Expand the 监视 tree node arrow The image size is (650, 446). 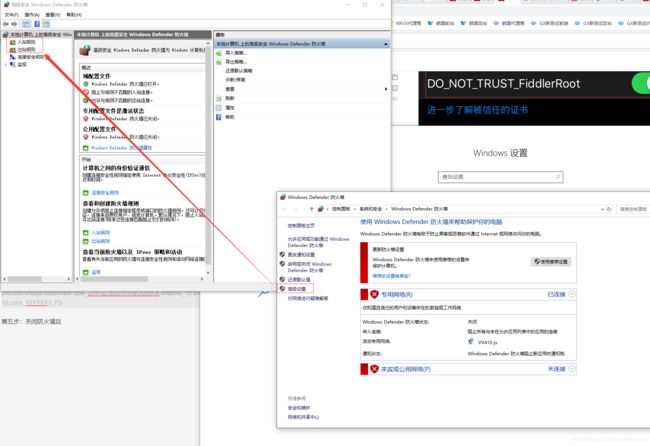coord(5,64)
